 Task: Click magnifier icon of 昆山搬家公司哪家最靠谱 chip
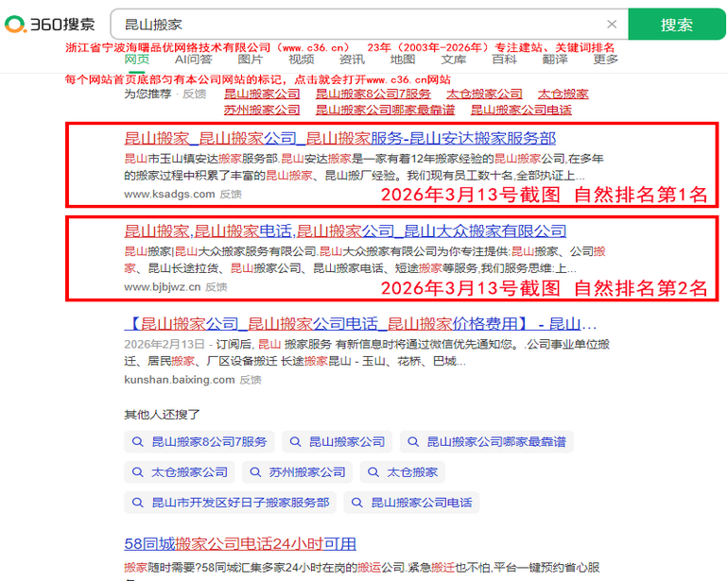[x=413, y=442]
